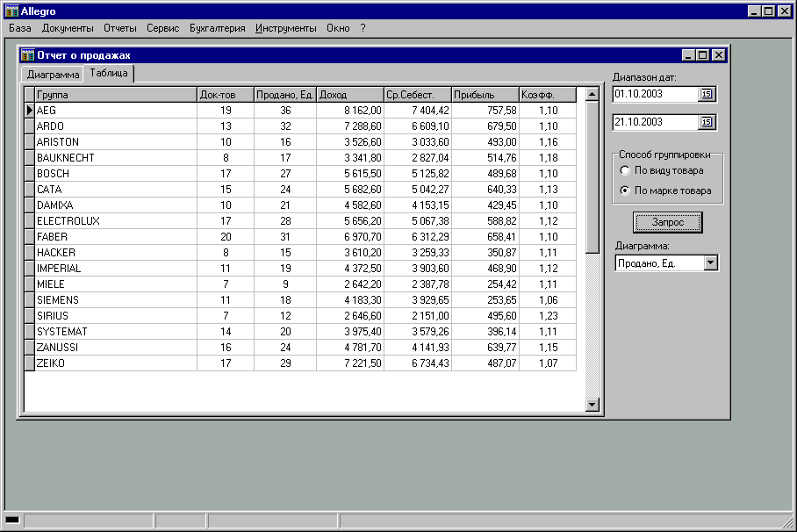
Task: Open the База menu
Action: tap(20, 28)
